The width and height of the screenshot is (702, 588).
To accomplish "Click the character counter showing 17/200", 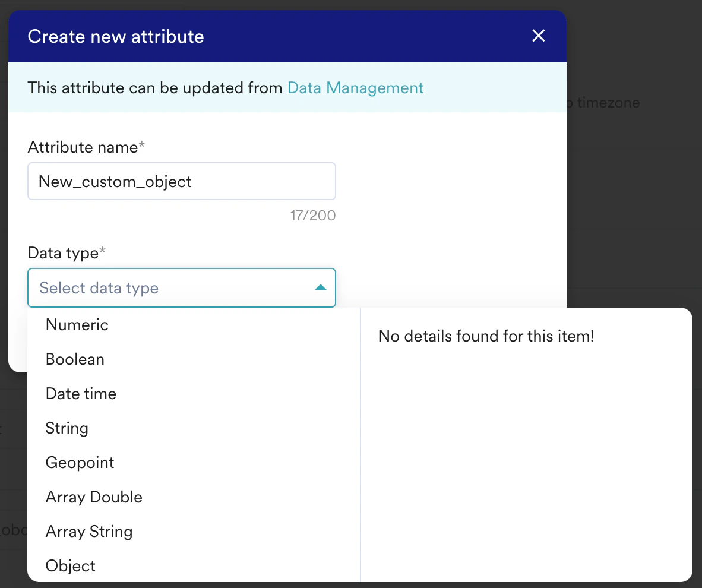I will [x=313, y=216].
